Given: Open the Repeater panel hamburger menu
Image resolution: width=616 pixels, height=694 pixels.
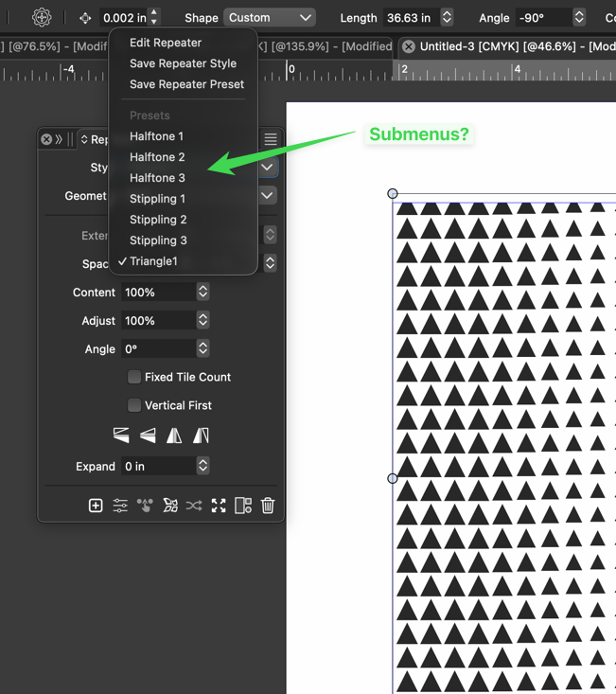Looking at the screenshot, I should (x=271, y=139).
